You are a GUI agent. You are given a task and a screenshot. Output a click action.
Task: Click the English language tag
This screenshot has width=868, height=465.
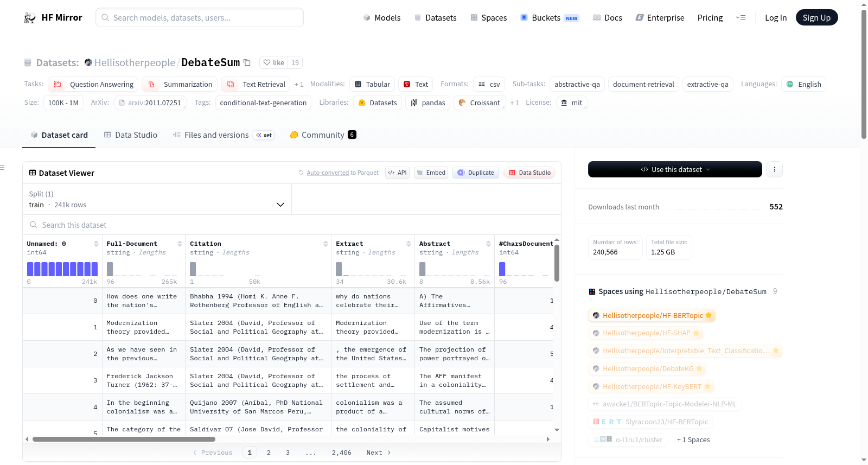(x=803, y=84)
